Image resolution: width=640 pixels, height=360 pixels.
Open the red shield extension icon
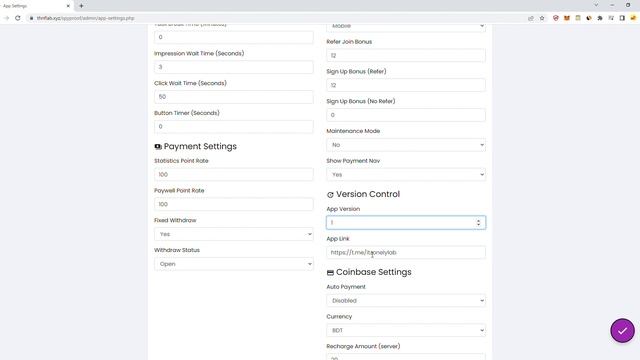point(556,18)
